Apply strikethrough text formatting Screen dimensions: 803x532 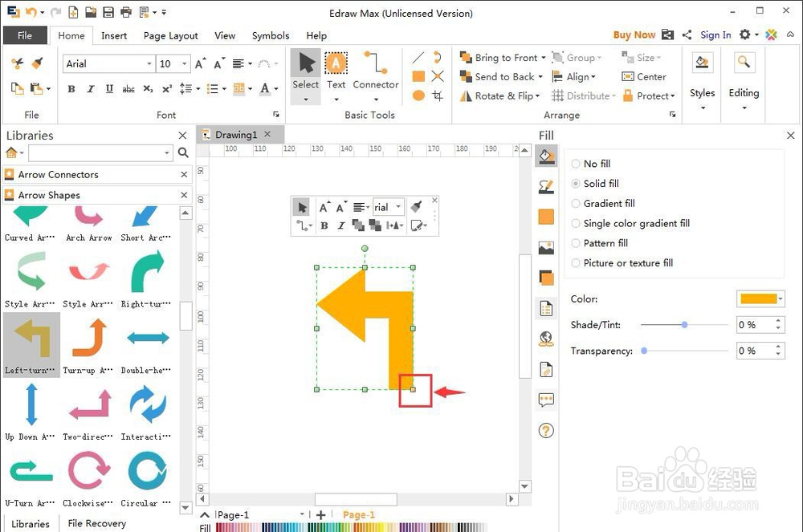click(x=128, y=89)
